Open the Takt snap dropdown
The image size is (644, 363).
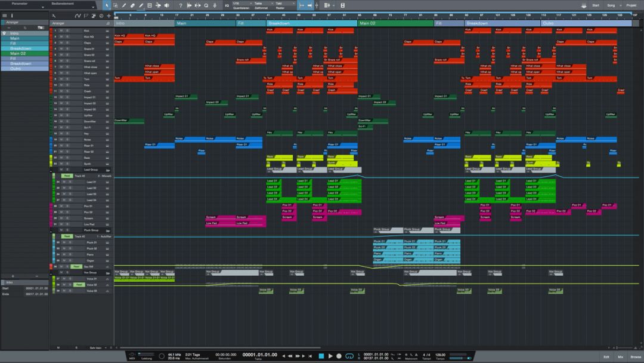tap(282, 3)
